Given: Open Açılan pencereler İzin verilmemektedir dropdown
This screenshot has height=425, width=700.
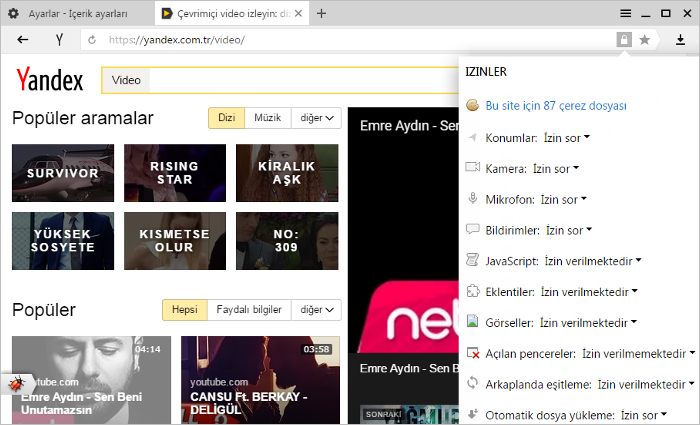Looking at the screenshot, I should tap(639, 354).
